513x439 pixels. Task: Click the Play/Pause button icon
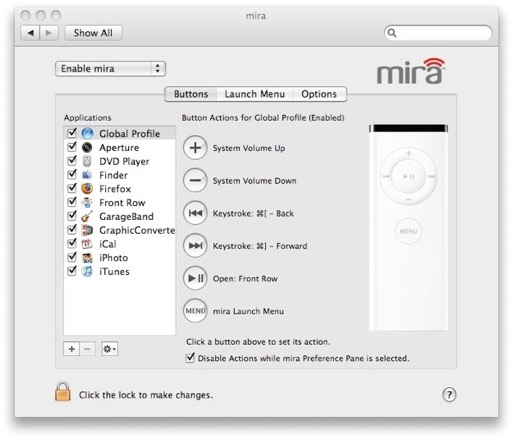point(195,278)
